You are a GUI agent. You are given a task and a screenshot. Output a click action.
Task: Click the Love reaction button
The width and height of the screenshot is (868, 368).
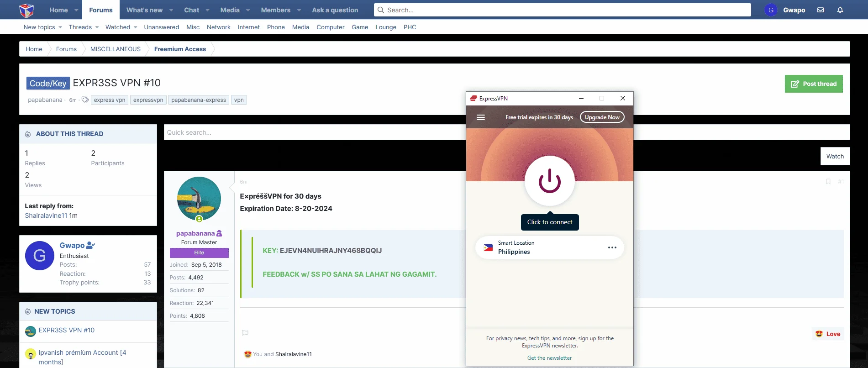click(828, 334)
